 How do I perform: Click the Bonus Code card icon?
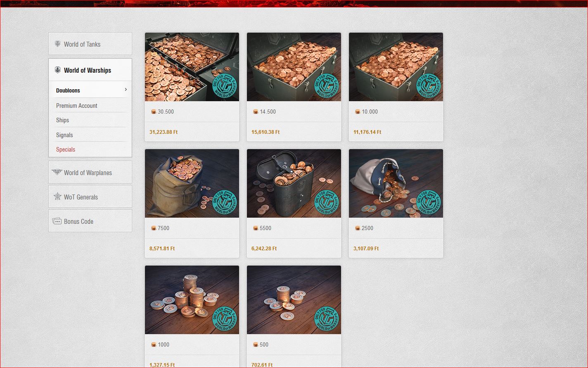pos(57,221)
